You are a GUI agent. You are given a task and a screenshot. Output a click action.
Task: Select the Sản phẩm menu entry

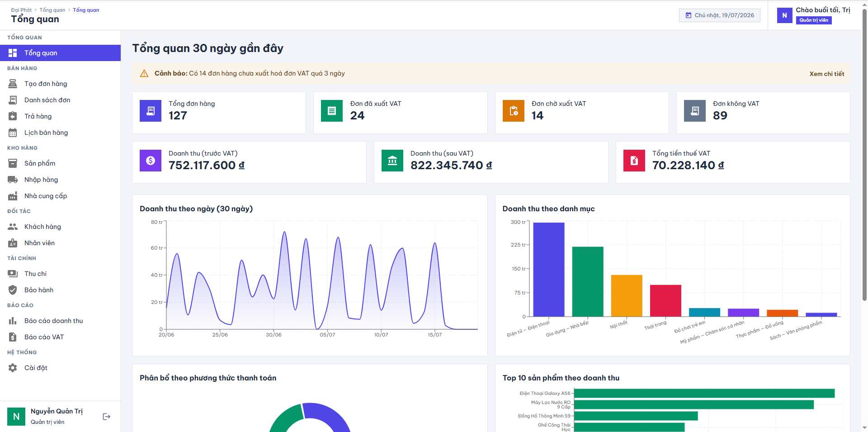pyautogui.click(x=60, y=163)
